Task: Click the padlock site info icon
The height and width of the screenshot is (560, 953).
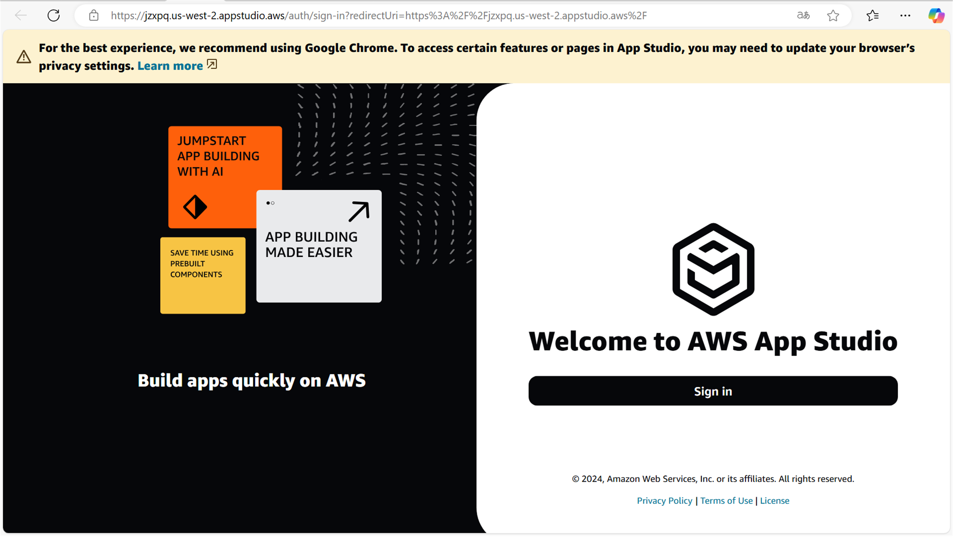Action: [x=93, y=16]
